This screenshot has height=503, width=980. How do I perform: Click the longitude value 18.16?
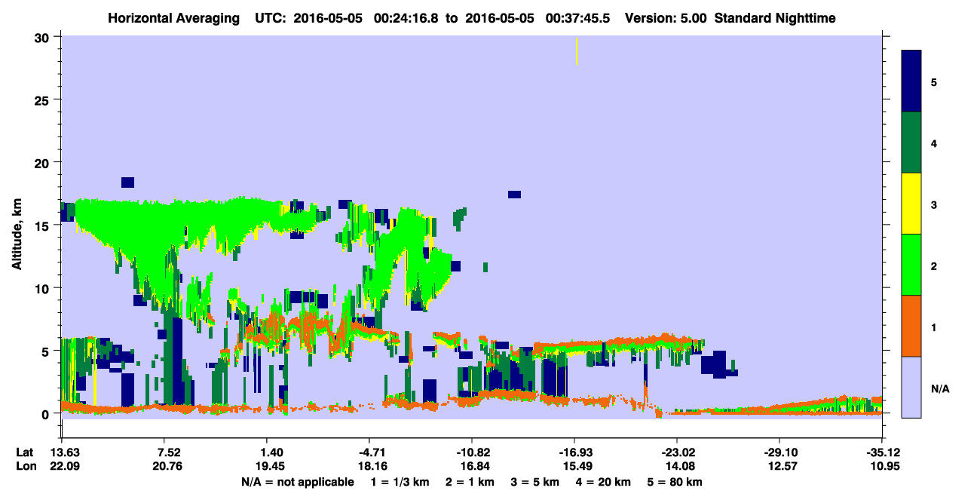pyautogui.click(x=372, y=466)
